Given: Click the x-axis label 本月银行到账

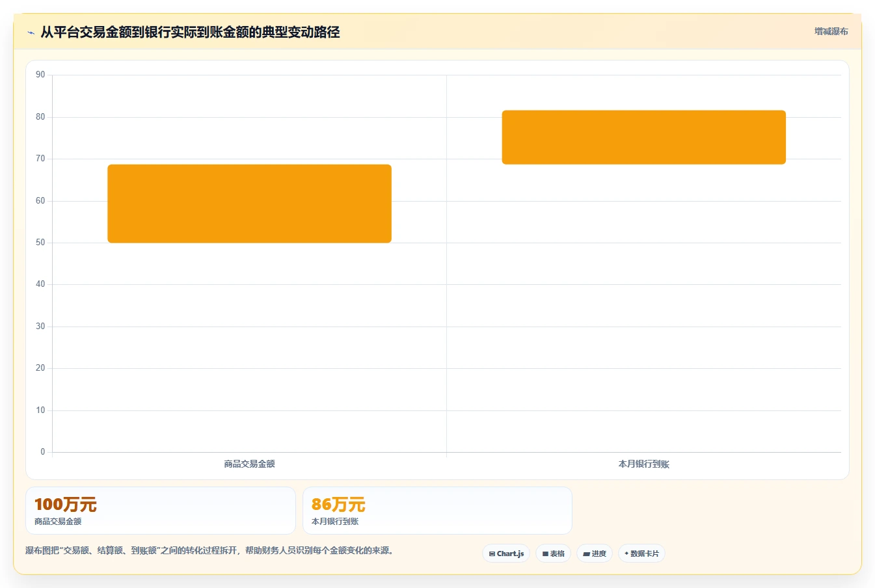Looking at the screenshot, I should (643, 464).
